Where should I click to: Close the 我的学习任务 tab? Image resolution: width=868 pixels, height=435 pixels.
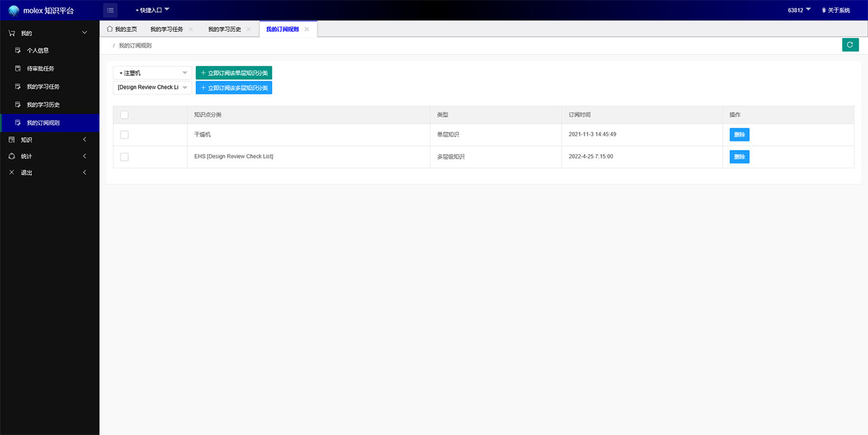[191, 29]
